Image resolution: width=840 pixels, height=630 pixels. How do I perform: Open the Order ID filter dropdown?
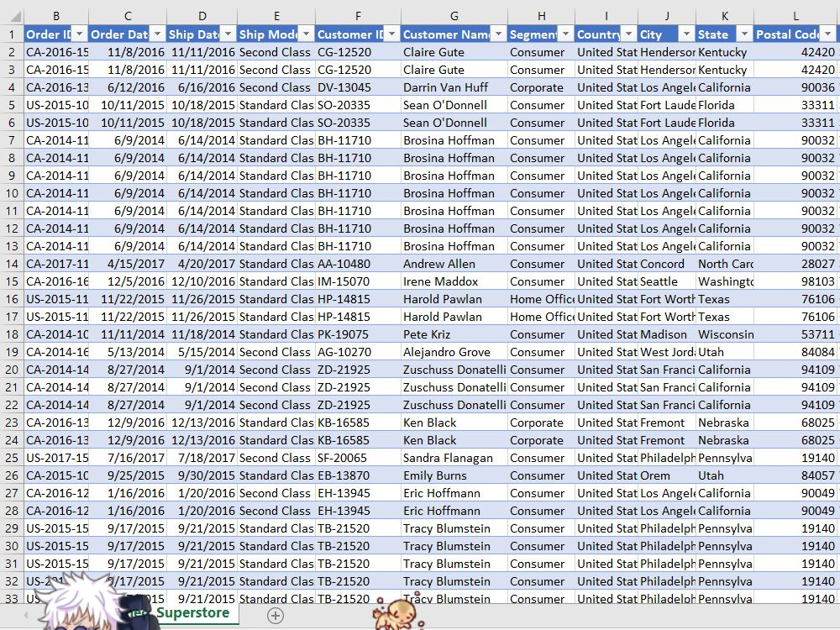pos(79,34)
